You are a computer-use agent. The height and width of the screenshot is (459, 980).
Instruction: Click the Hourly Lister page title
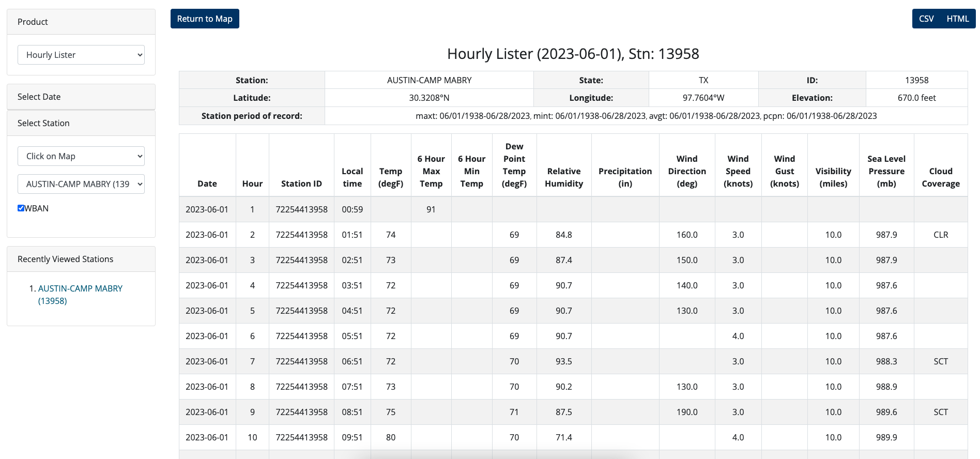pyautogui.click(x=573, y=54)
